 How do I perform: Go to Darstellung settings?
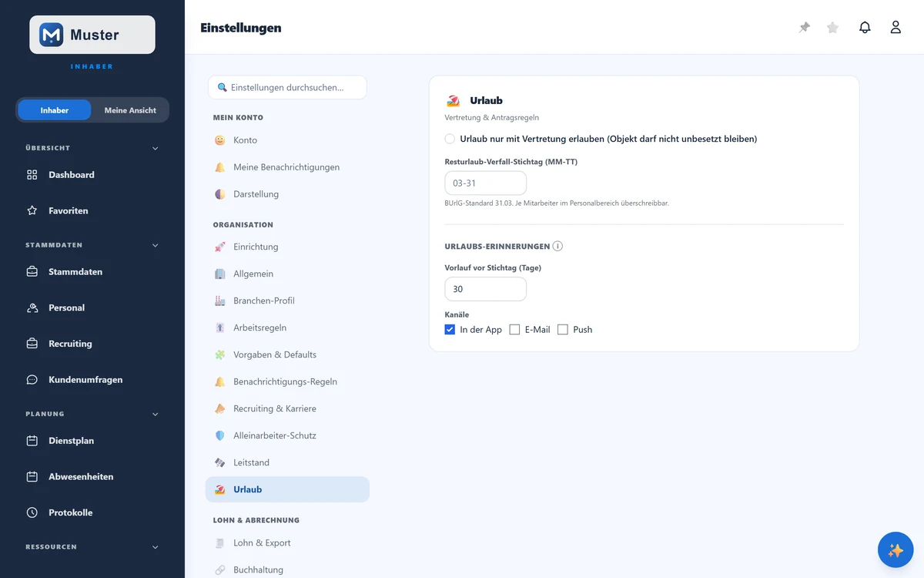pos(287,194)
